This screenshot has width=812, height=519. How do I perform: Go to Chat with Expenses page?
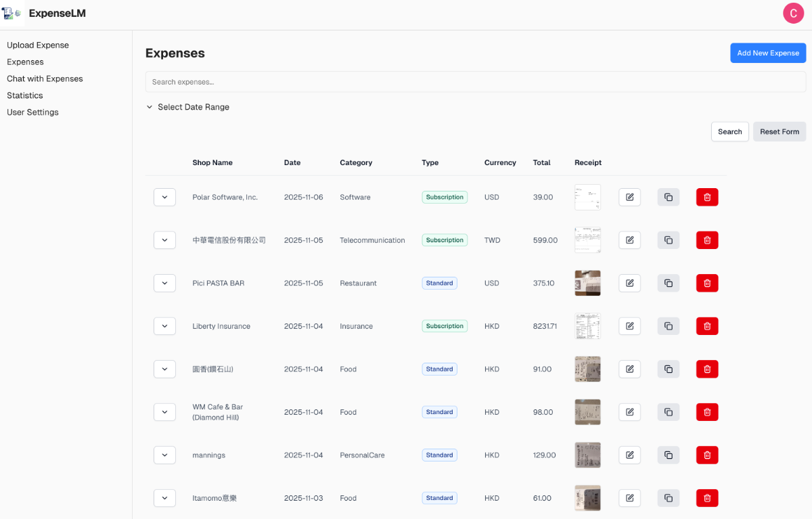point(45,78)
